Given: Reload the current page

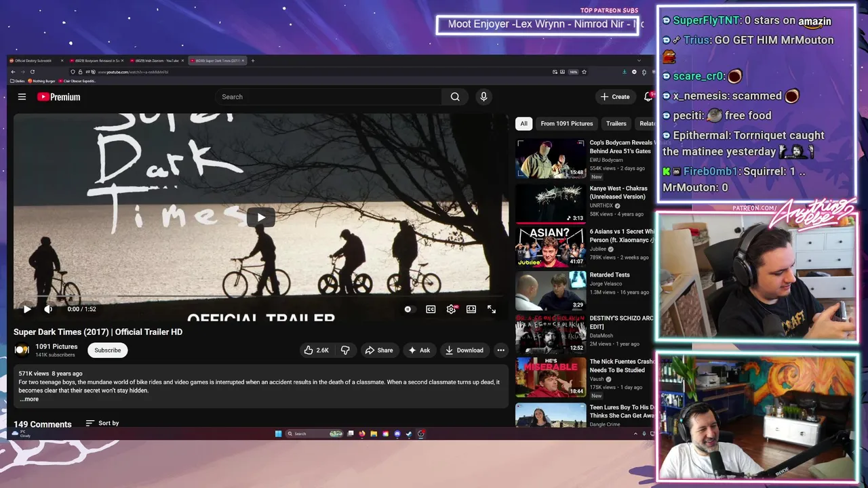Looking at the screenshot, I should (x=33, y=72).
